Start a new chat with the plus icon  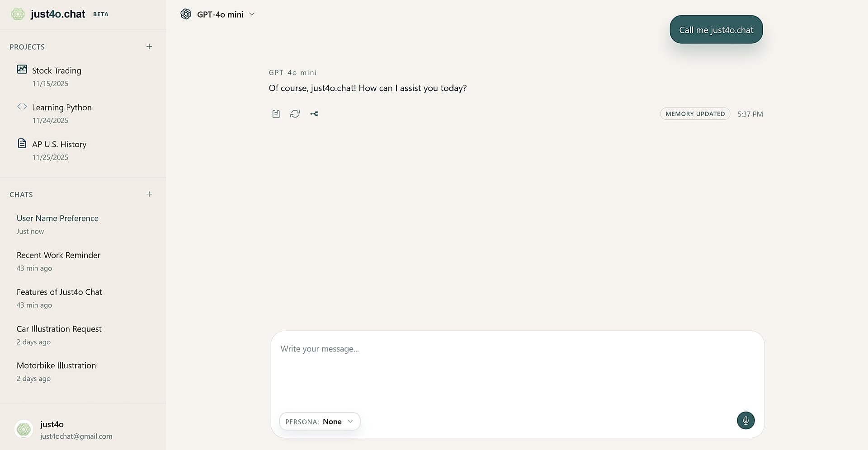click(149, 194)
